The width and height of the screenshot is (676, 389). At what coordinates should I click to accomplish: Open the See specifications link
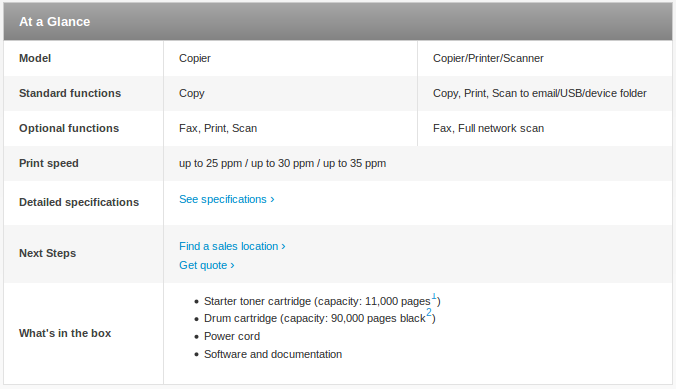pos(227,199)
